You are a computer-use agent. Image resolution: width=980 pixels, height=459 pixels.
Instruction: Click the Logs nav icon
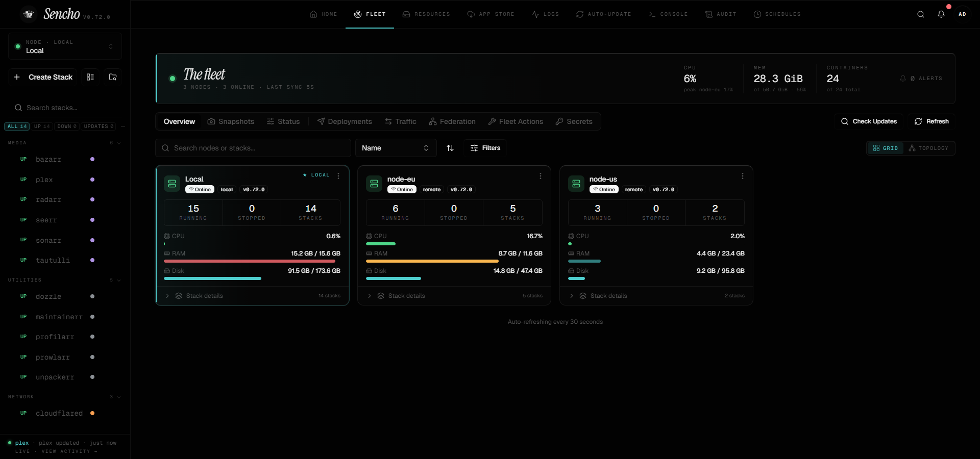tap(535, 14)
